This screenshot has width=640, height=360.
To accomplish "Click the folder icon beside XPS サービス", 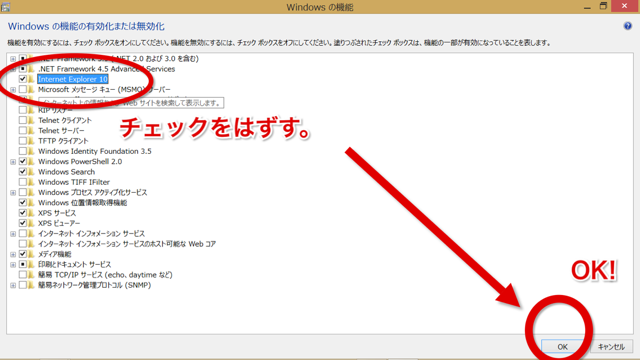I will 31,213.
